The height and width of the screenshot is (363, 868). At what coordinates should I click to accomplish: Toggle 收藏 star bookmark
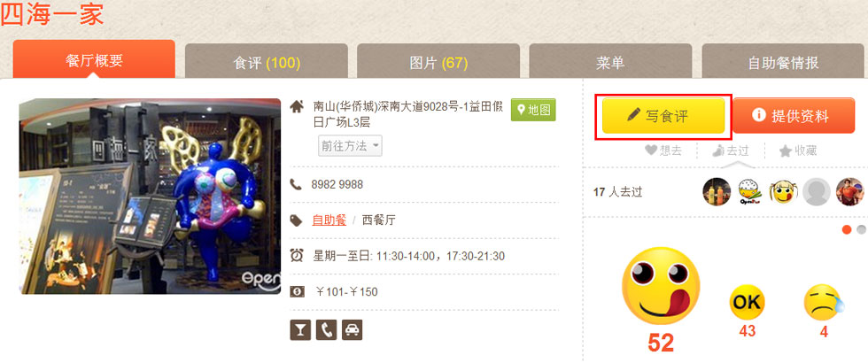click(798, 151)
